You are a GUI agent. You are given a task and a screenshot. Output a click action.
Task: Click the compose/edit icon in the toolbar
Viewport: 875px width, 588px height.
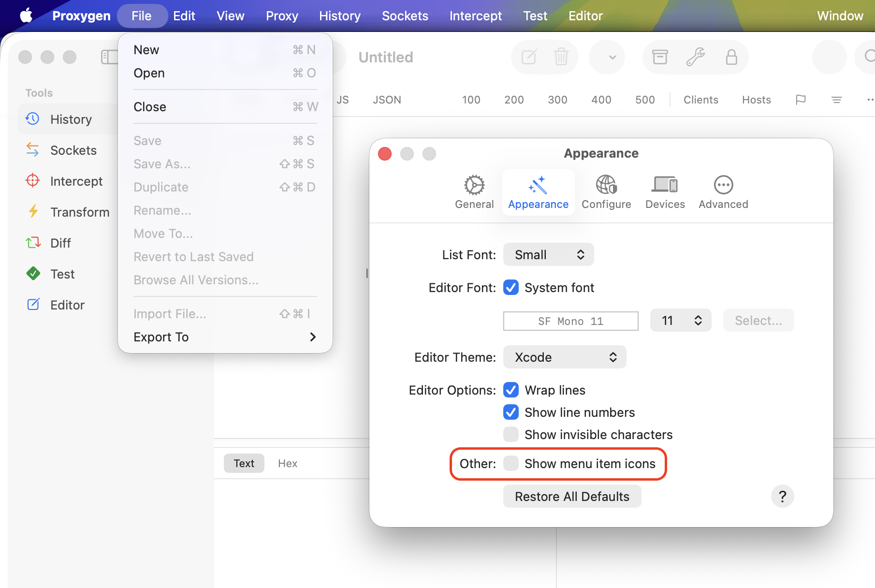click(529, 57)
